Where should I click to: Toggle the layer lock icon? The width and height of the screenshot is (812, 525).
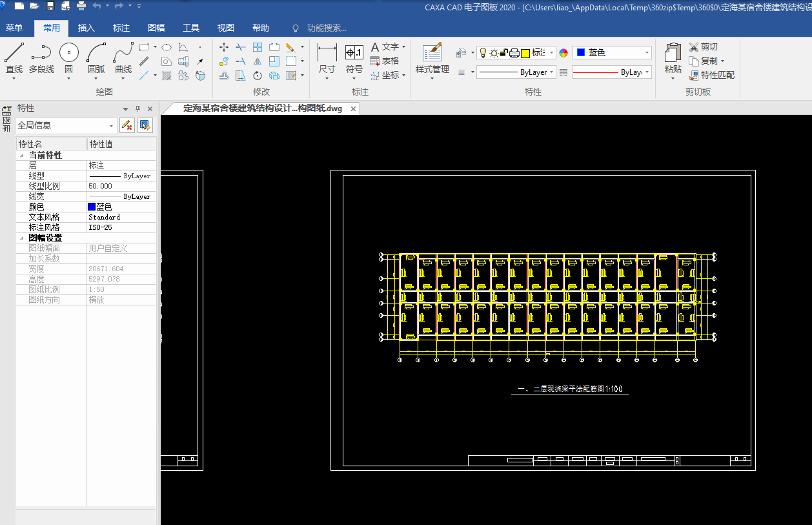point(505,53)
